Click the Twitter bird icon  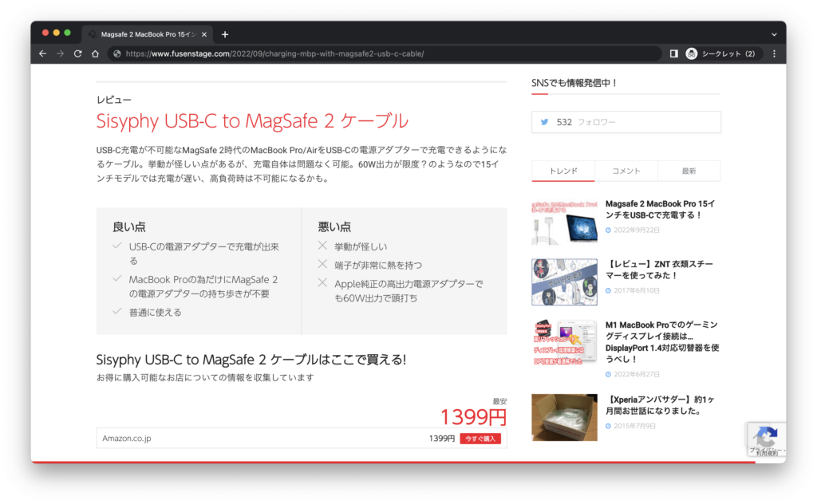coord(544,122)
